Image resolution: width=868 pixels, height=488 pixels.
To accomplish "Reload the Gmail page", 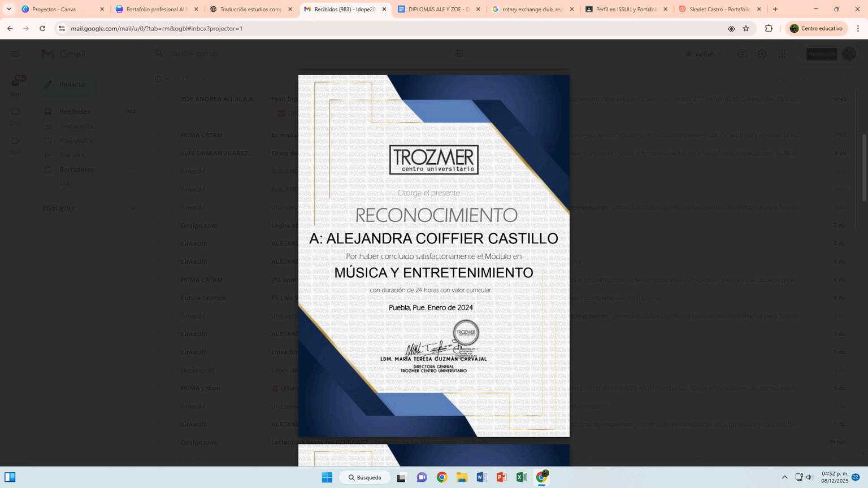I will click(42, 28).
